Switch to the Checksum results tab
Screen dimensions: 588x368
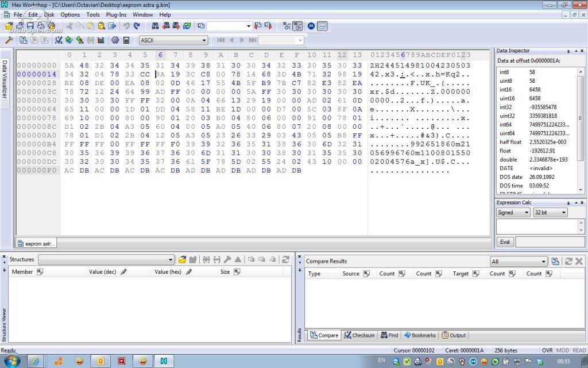point(359,335)
